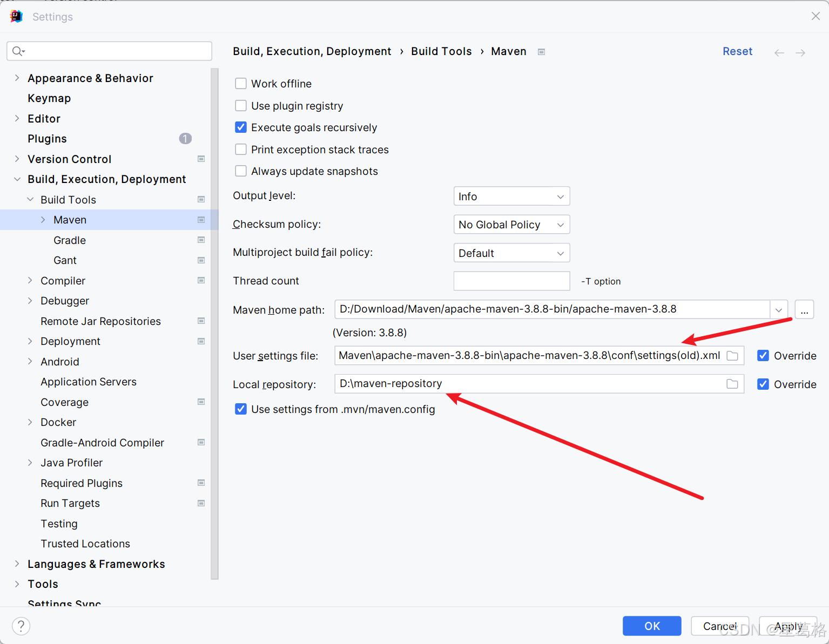The height and width of the screenshot is (644, 829).
Task: Toggle Override for User settings file
Action: [763, 356]
